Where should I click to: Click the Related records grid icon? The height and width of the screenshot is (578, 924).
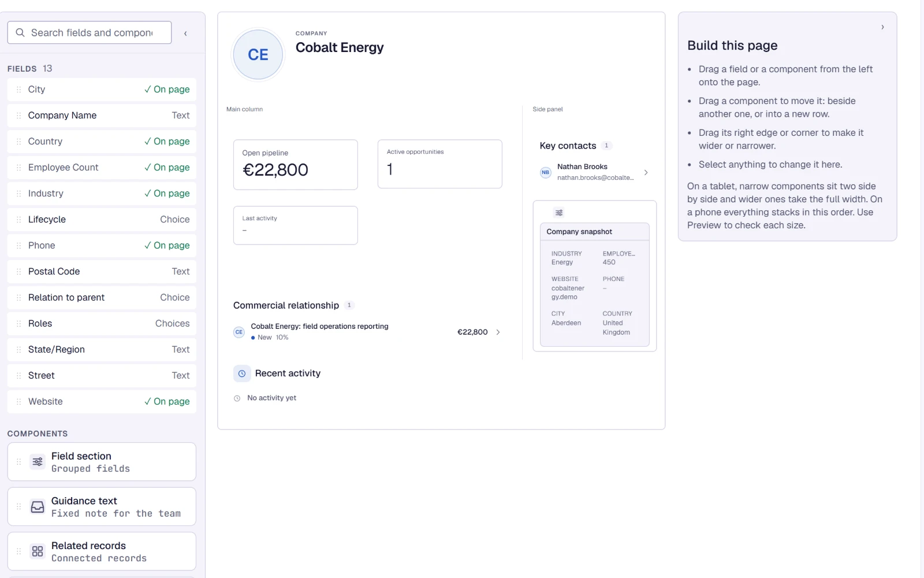[38, 551]
